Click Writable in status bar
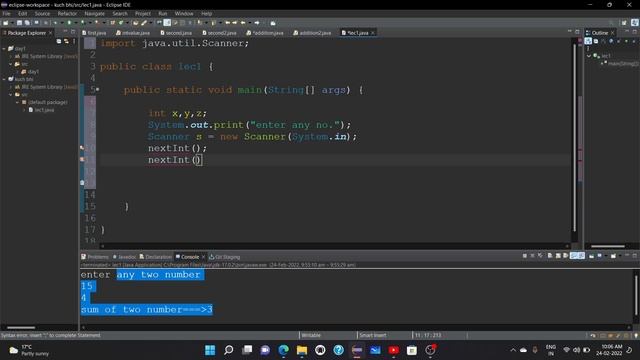The width and height of the screenshot is (640, 360). tap(311, 335)
